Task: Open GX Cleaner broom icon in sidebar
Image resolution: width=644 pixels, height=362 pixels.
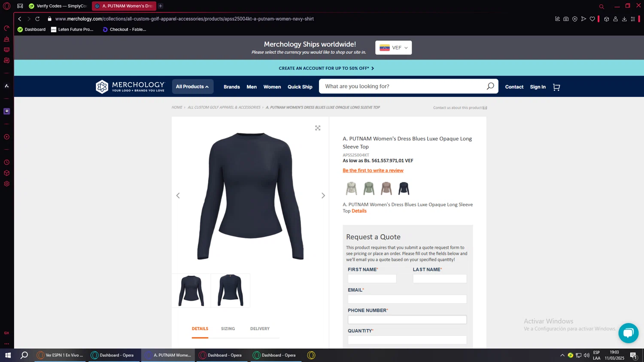Action: coord(6,39)
